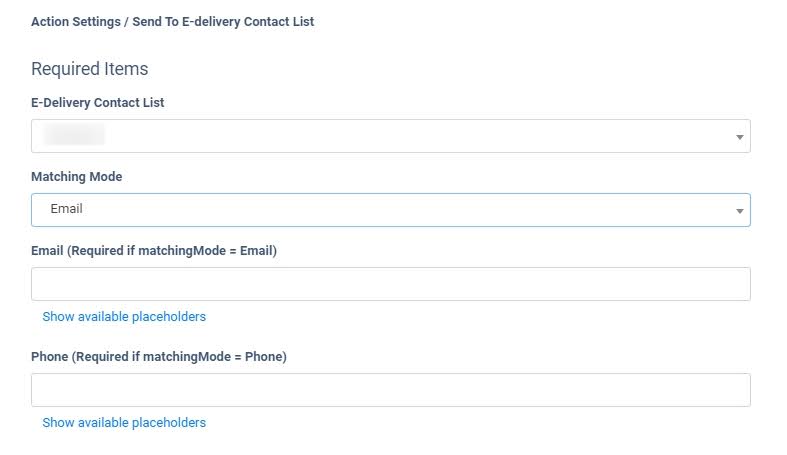This screenshot has width=787, height=455.
Task: Click the Action Settings breadcrumb
Action: click(73, 21)
